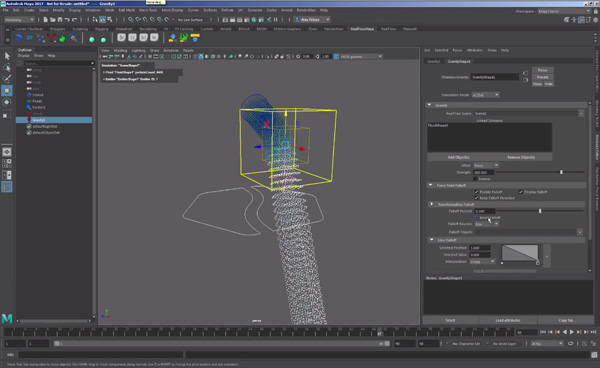Expand the Transformation Falloff section
This screenshot has height=368, width=600.
pyautogui.click(x=432, y=204)
